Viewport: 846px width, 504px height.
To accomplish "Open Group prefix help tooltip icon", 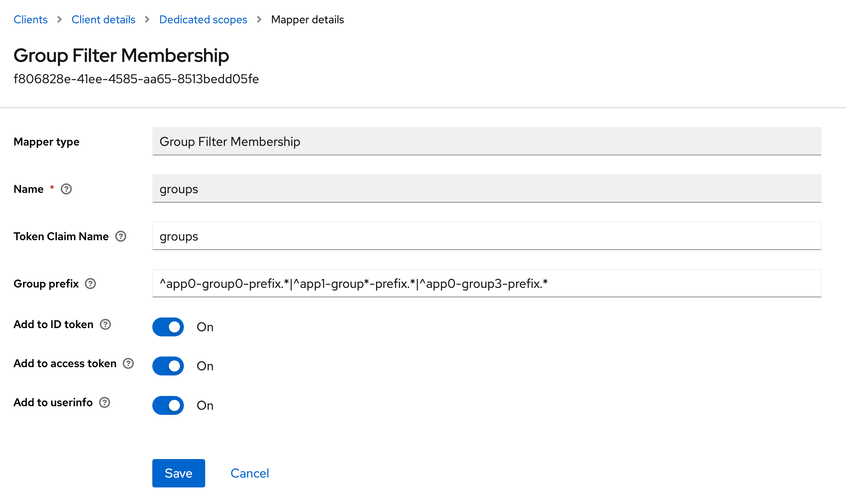I will click(x=90, y=284).
